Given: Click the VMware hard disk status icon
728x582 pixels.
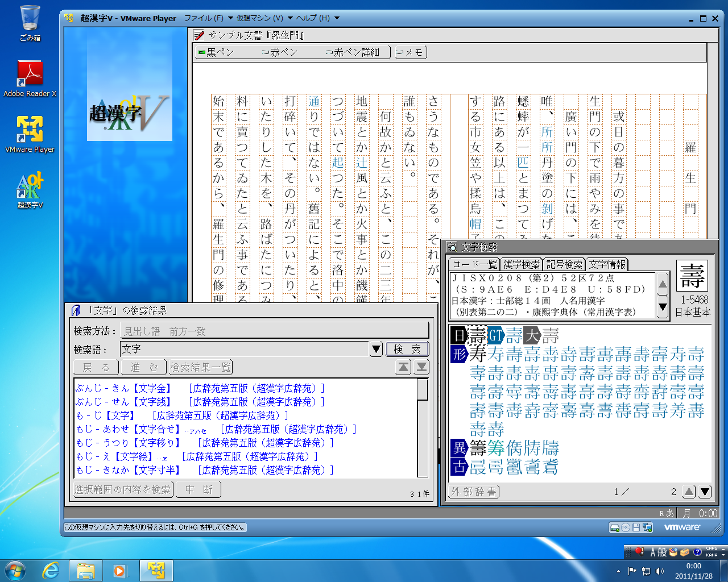Looking at the screenshot, I should coord(614,527).
